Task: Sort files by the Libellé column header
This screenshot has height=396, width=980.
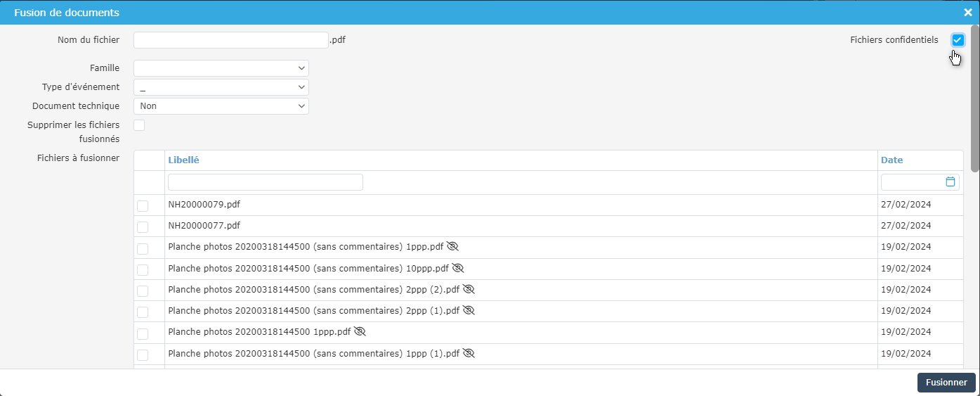Action: 184,160
